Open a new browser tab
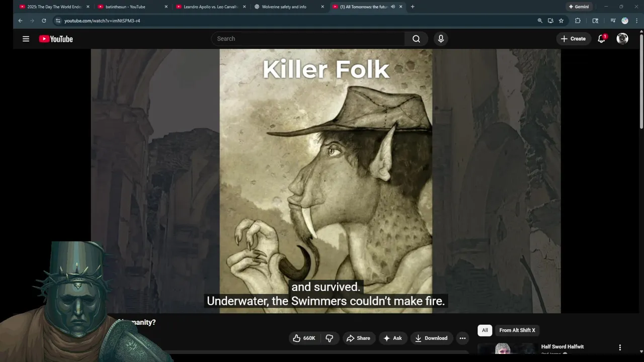Image resolution: width=644 pixels, height=362 pixels. point(413,7)
